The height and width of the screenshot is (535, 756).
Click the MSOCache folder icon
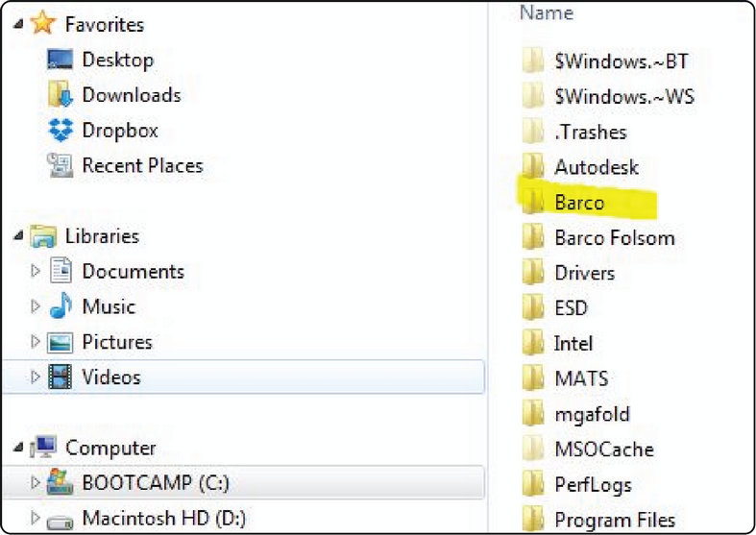tap(533, 449)
